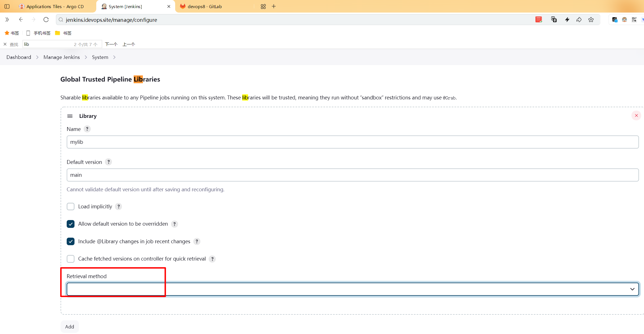Click the Add library button

click(x=69, y=326)
